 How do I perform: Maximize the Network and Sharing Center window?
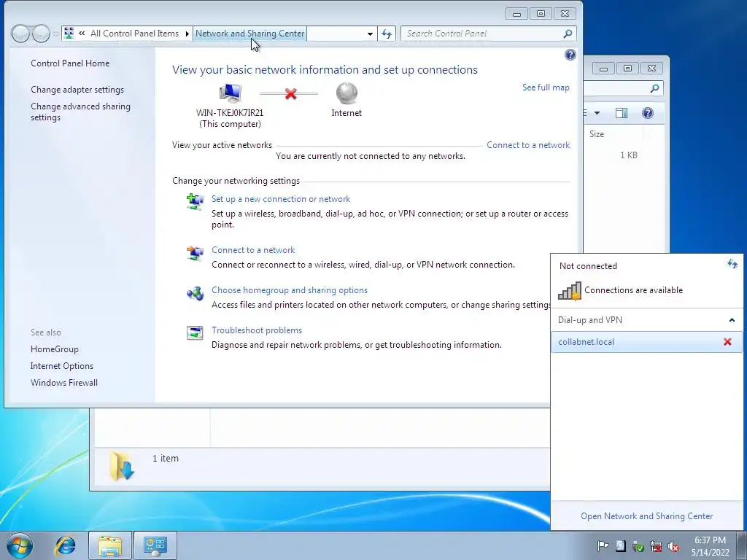[x=541, y=14]
